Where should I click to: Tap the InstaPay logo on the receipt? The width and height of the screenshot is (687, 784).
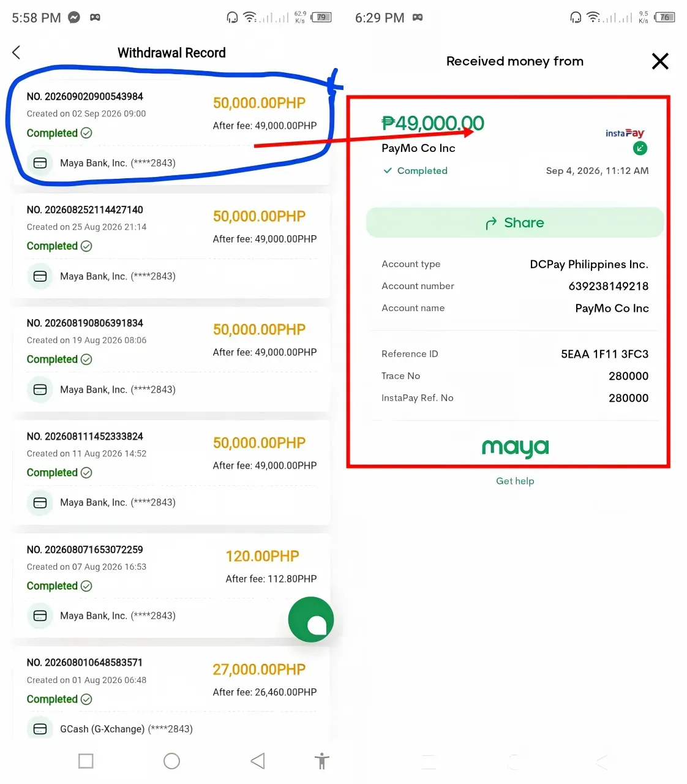pyautogui.click(x=625, y=133)
